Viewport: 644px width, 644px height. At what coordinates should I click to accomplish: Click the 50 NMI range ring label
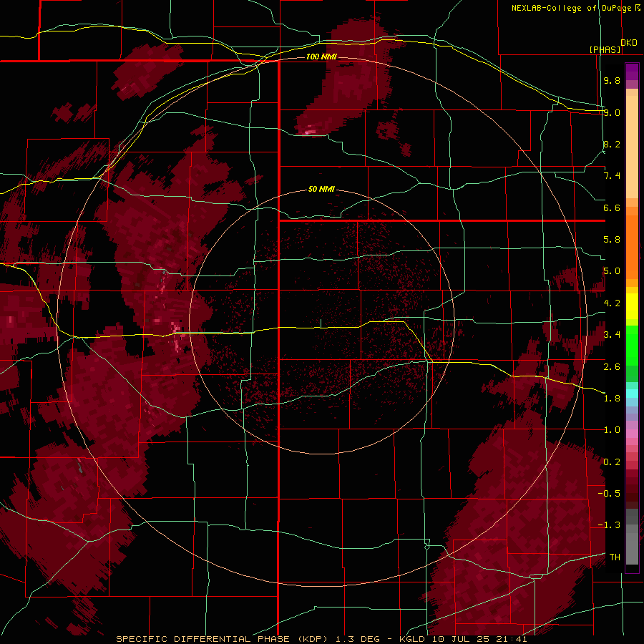[321, 190]
